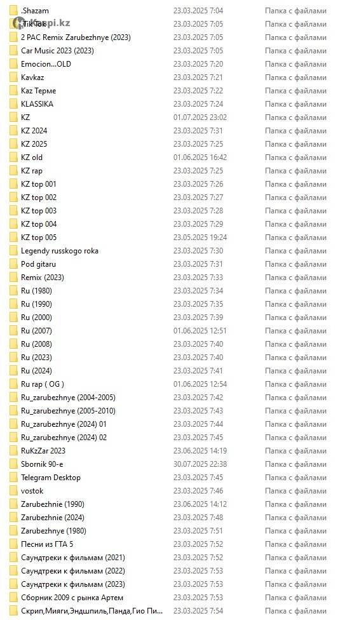This screenshot has height=644, width=359.
Task: Select folder icon beside Песни из ГТА 5
Action: point(13,545)
